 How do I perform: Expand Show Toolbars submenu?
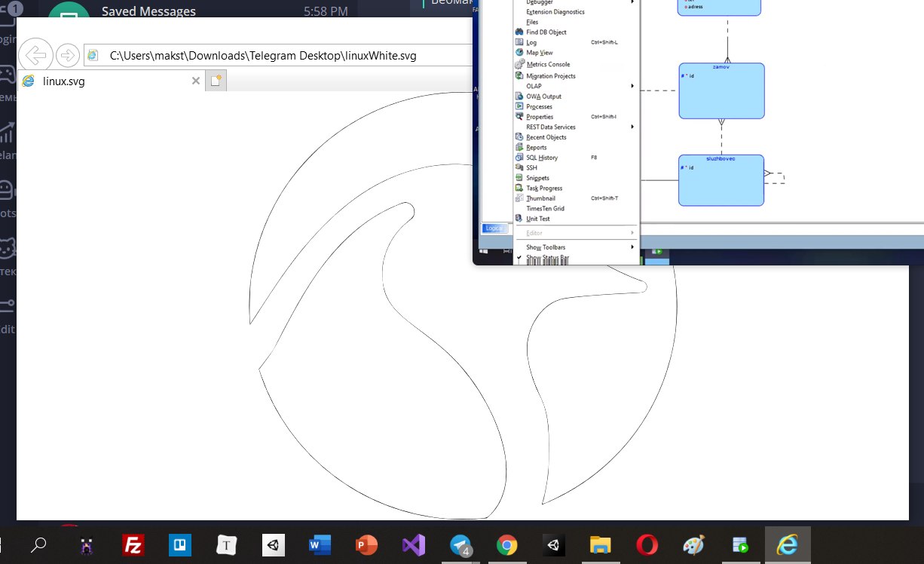pyautogui.click(x=576, y=247)
